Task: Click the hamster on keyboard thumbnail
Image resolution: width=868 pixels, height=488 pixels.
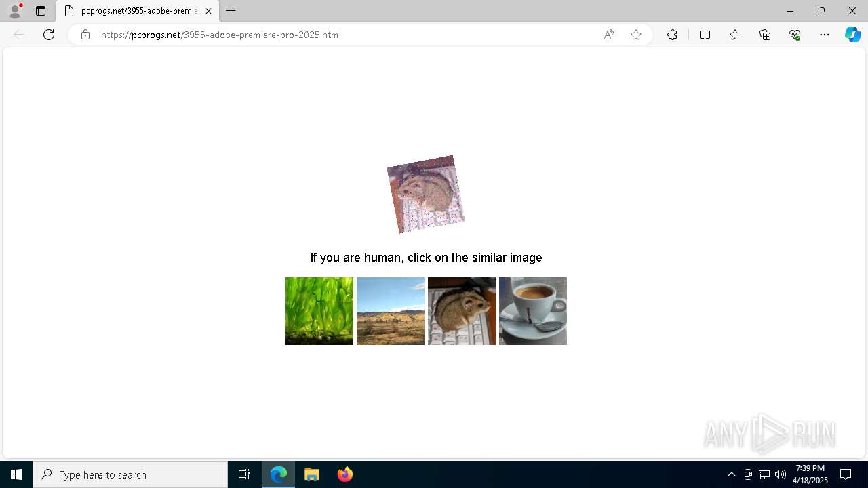Action: [462, 311]
